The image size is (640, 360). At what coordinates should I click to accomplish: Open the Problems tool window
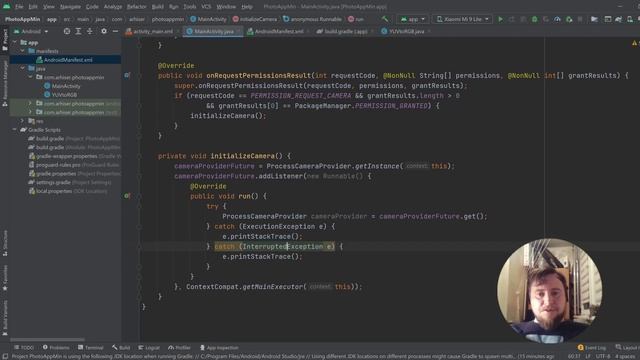point(56,348)
